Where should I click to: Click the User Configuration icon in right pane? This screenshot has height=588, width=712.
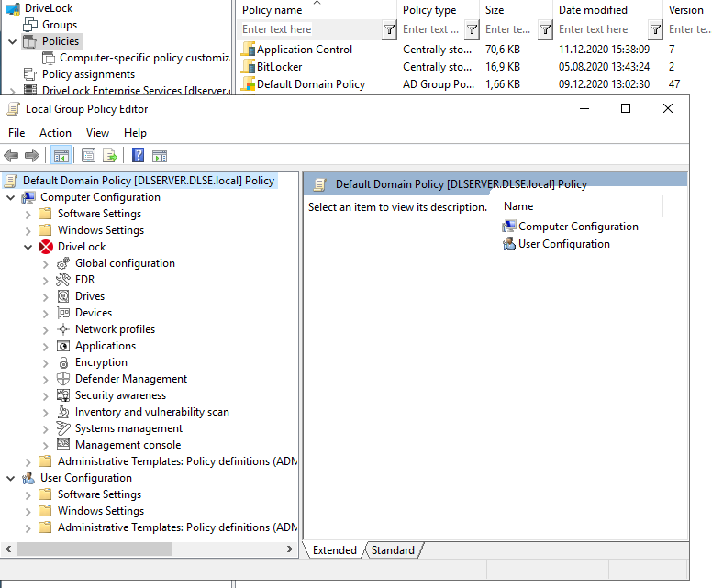tap(509, 244)
